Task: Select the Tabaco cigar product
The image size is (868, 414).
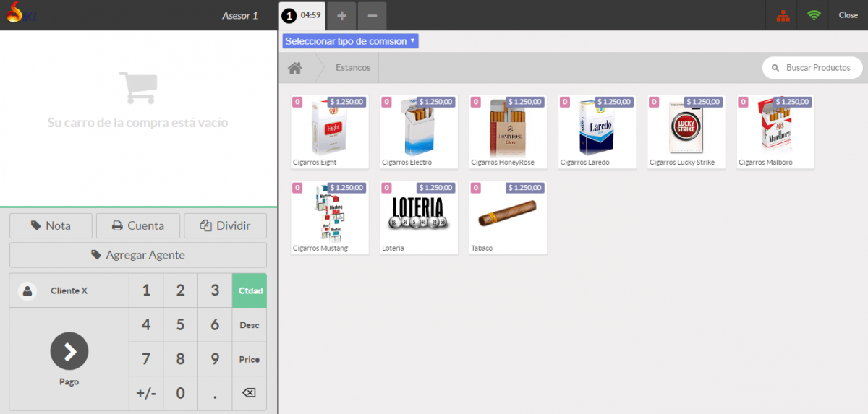Action: click(508, 217)
